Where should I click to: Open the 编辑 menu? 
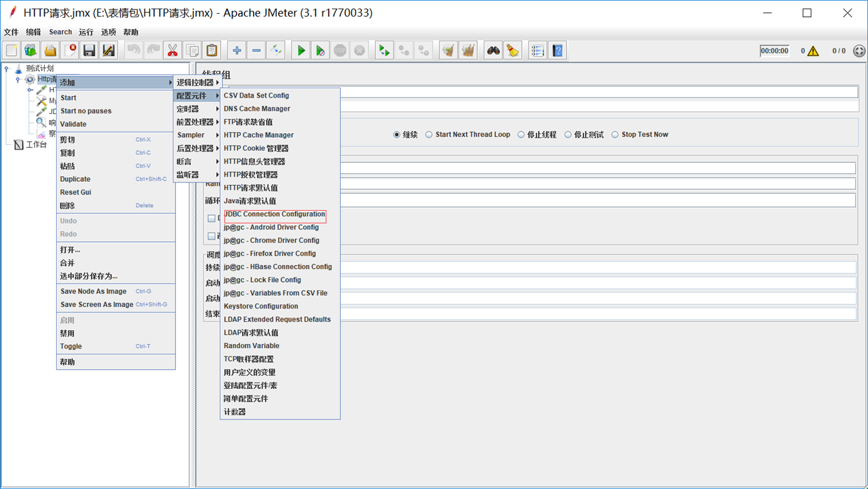[33, 32]
